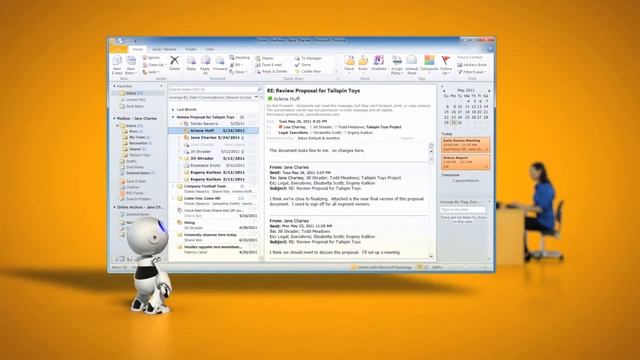
Task: Open the Hiring message from Jill Shrader
Action: tap(213, 225)
